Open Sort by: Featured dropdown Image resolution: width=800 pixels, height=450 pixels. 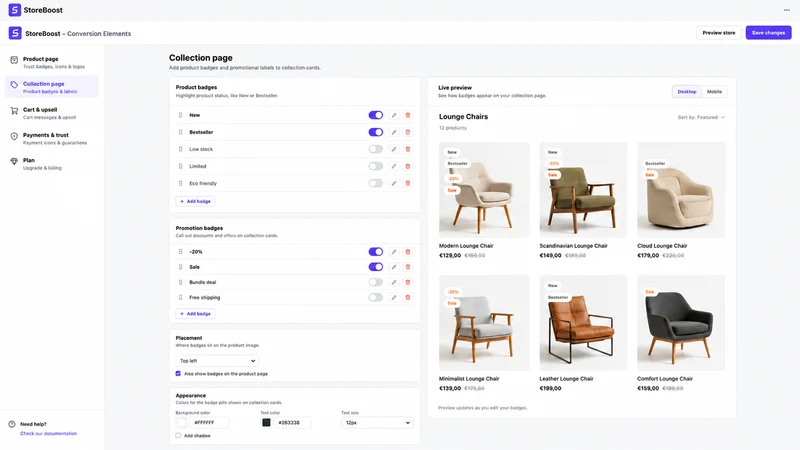701,117
